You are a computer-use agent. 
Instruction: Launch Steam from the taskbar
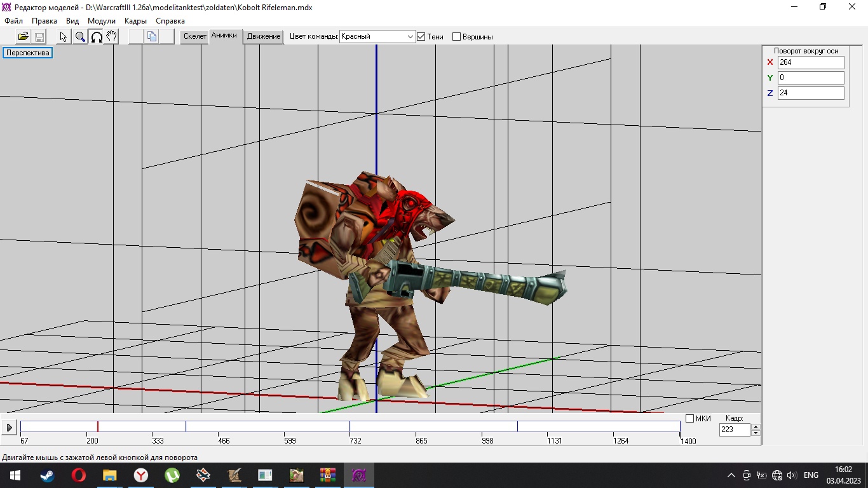pyautogui.click(x=48, y=475)
